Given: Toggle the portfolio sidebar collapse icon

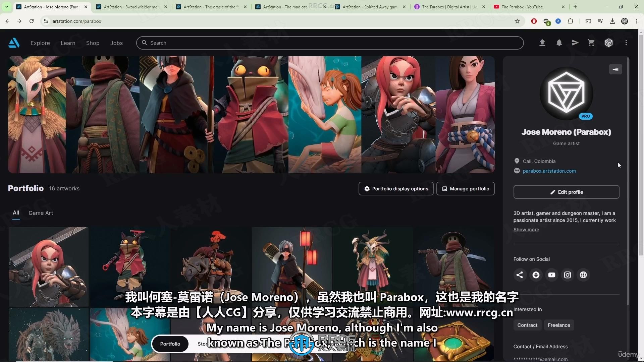Looking at the screenshot, I should coord(616,69).
